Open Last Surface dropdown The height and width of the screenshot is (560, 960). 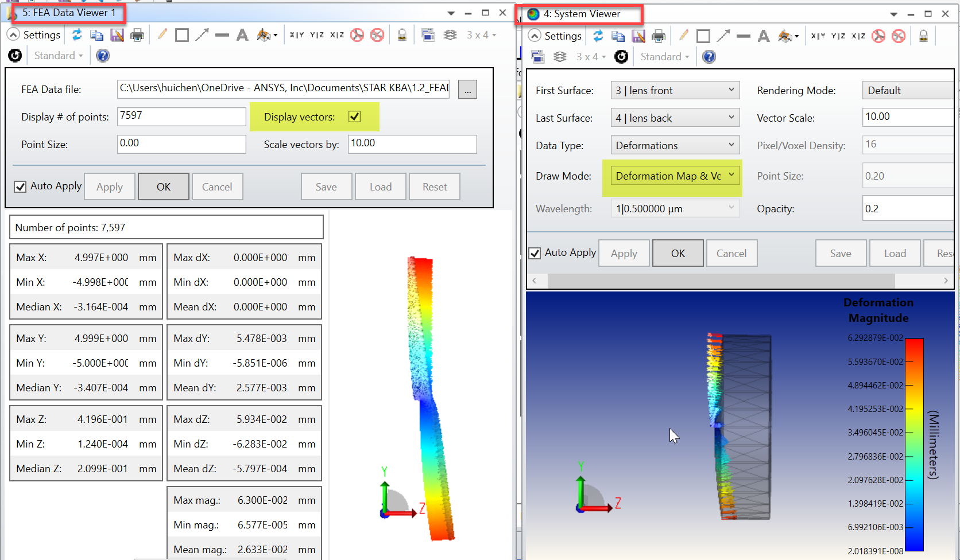point(675,118)
